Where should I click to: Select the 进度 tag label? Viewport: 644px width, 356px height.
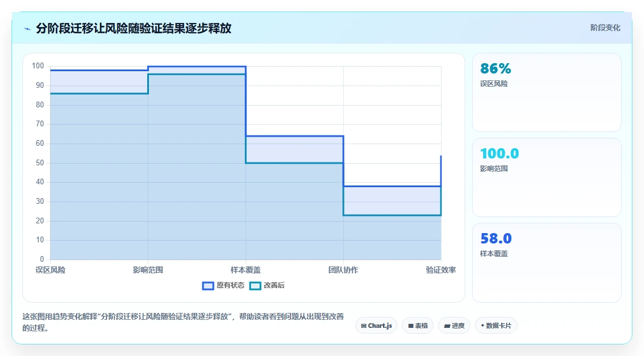coord(458,326)
